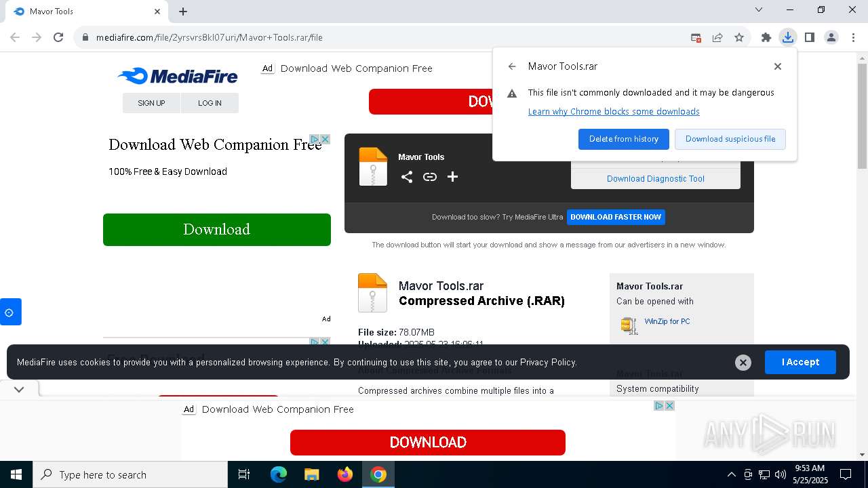Screen dimensions: 868x488
Task: Collapse the bottom ad with chevron
Action: 19,389
